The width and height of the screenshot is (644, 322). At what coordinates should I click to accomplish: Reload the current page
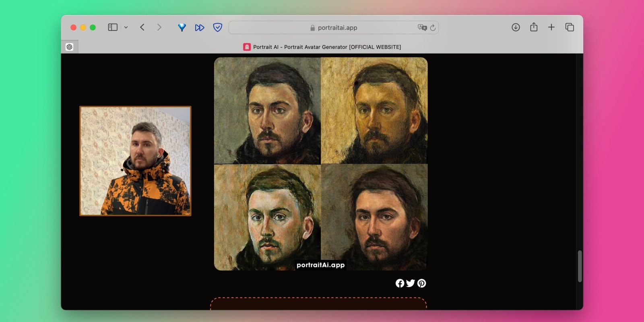433,28
